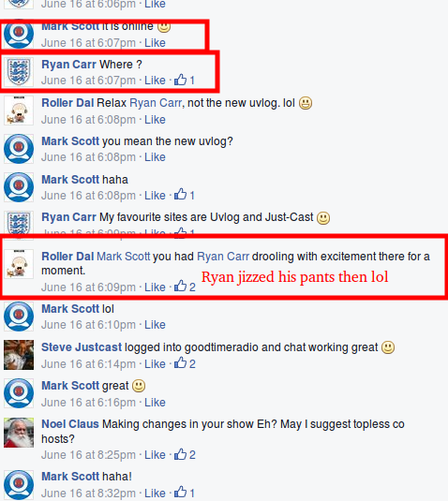Screen dimensions: 448x501
Task: Open June 16 at 6:14pm timestamp
Action: tap(89, 364)
